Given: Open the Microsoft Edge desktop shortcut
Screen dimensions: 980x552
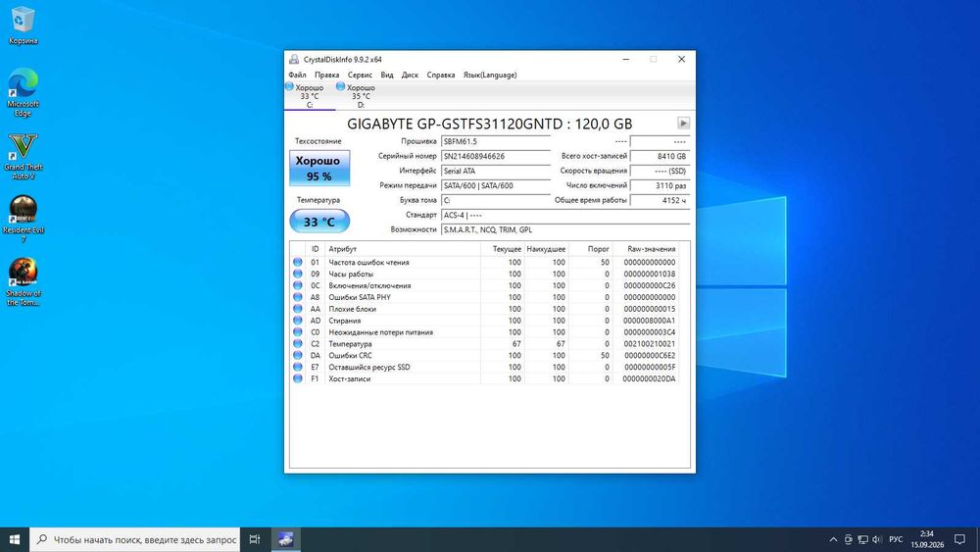Looking at the screenshot, I should [x=23, y=92].
